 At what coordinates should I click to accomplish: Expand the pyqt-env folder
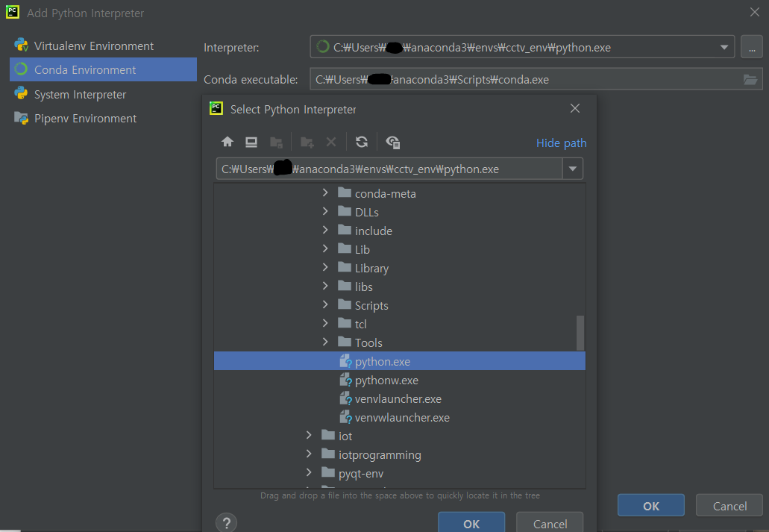(309, 472)
